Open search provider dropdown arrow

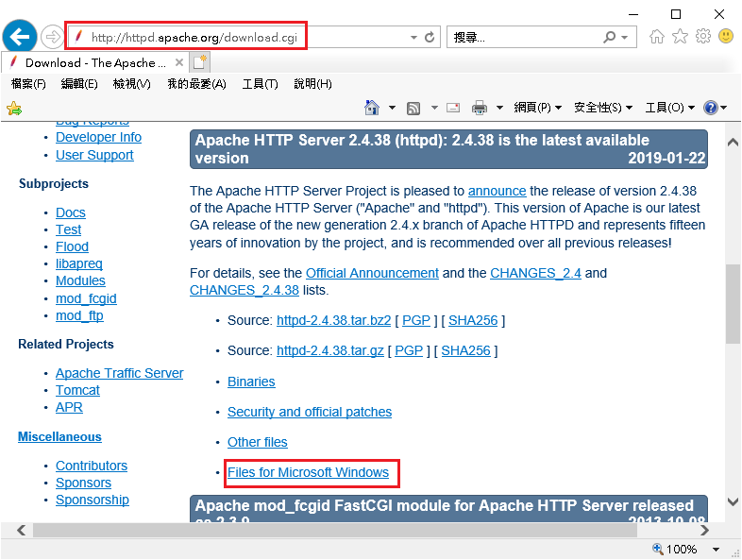625,38
